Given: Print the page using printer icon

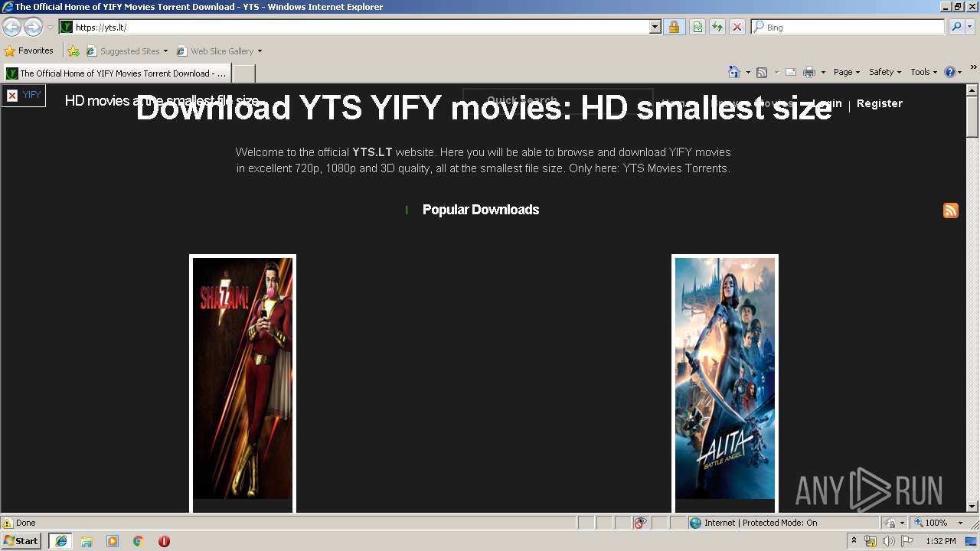Looking at the screenshot, I should click(x=809, y=72).
